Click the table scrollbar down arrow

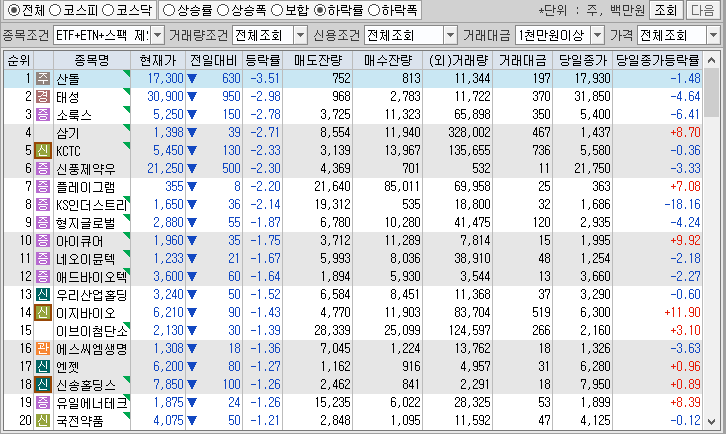pyautogui.click(x=712, y=421)
